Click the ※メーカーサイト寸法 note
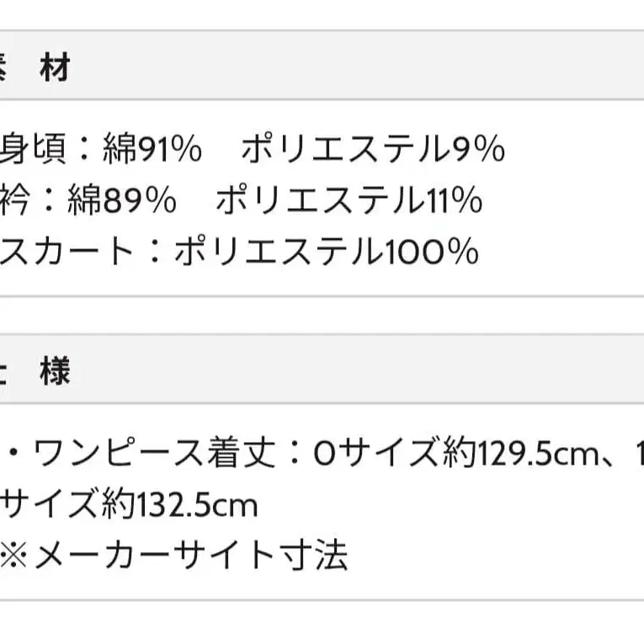The width and height of the screenshot is (644, 644). (174, 556)
